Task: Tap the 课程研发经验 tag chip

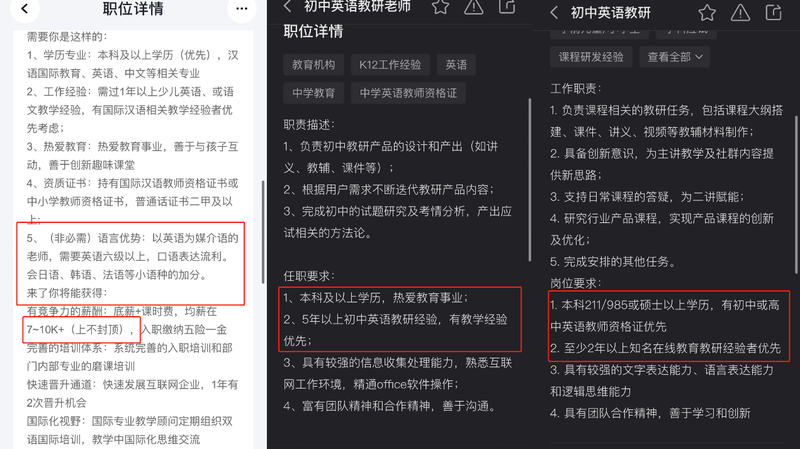Action: [591, 57]
